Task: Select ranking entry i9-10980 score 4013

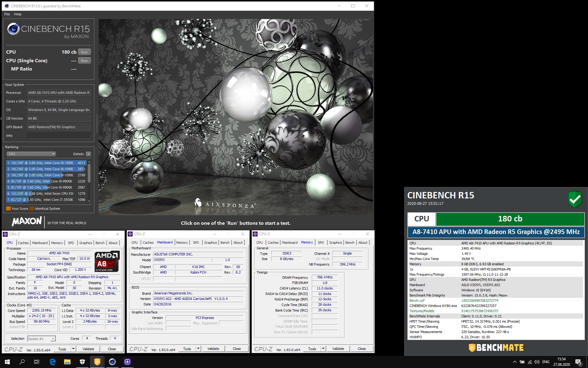Action: point(47,163)
